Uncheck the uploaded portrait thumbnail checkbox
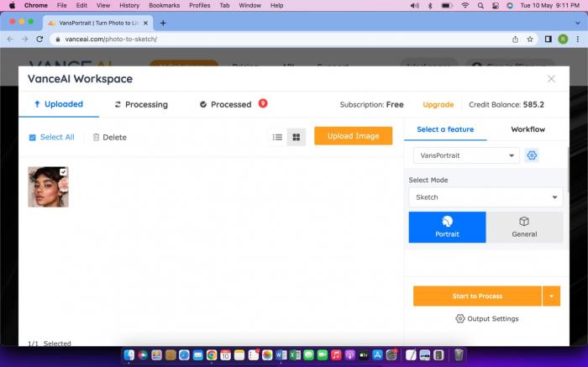The width and height of the screenshot is (588, 367). [63, 171]
